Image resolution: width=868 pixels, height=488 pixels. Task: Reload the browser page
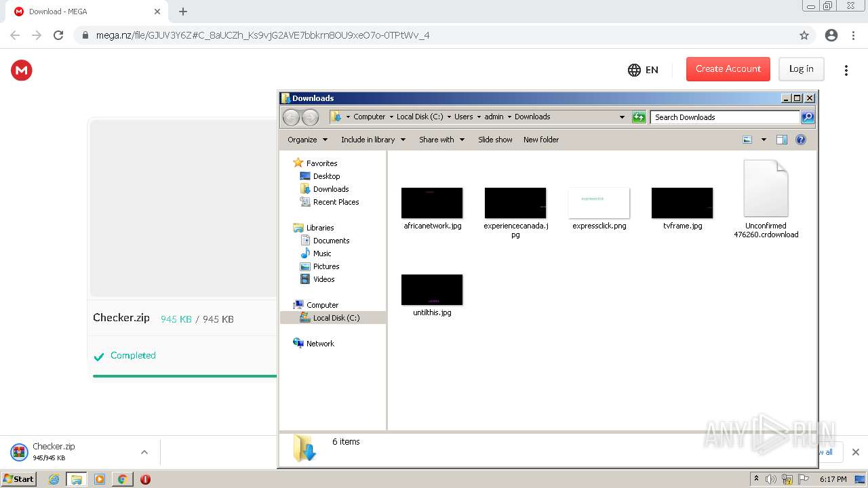58,35
